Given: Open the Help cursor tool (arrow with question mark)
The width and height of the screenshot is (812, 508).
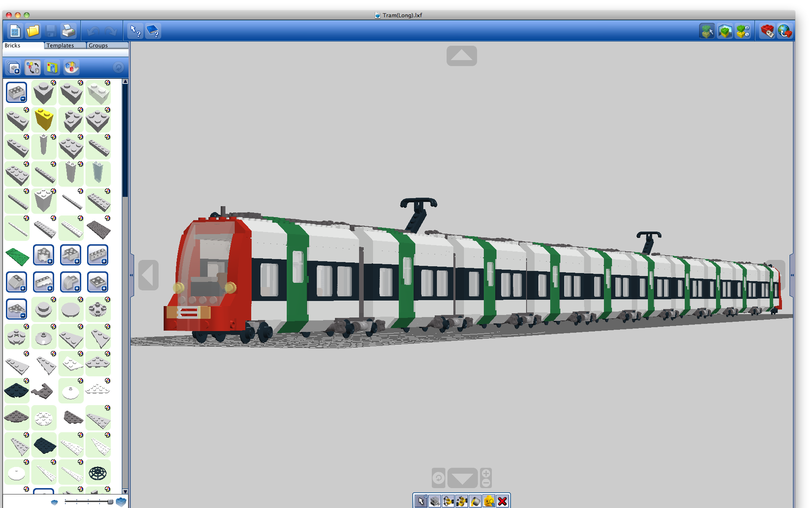Looking at the screenshot, I should pyautogui.click(x=135, y=31).
